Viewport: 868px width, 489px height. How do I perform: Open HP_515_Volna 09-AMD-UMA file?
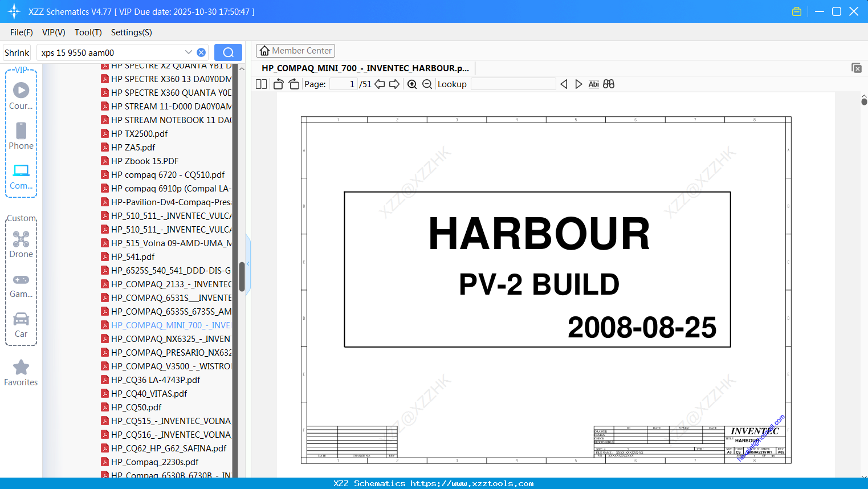166,243
